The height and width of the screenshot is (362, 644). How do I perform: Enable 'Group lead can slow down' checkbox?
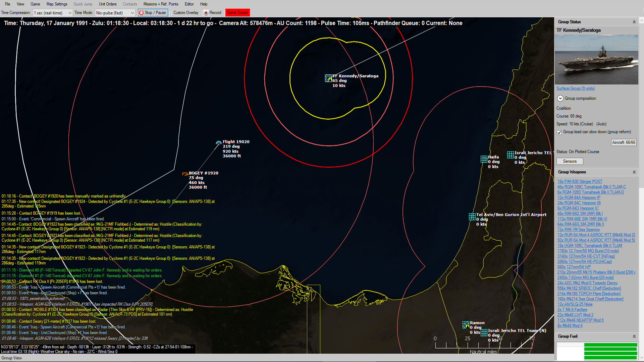point(559,132)
